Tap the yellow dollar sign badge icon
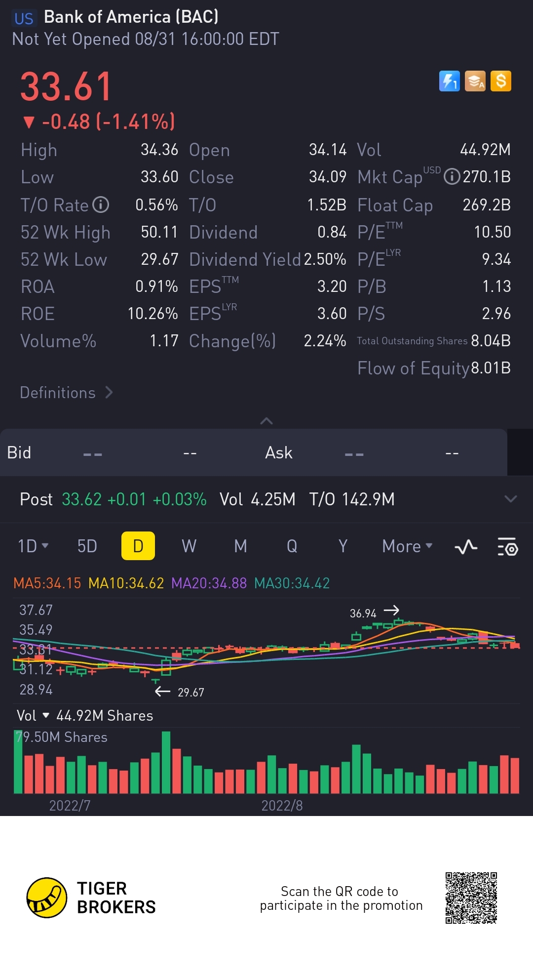533x980 pixels. tap(501, 81)
